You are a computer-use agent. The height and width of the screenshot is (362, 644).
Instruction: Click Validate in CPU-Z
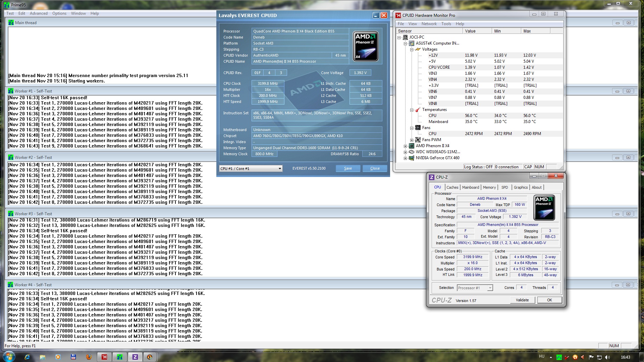(522, 300)
